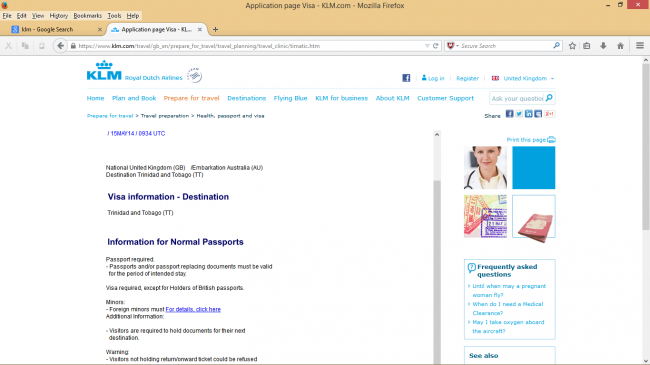The width and height of the screenshot is (650, 365).
Task: Click the Secure Search shield engine icon
Action: coord(451,46)
